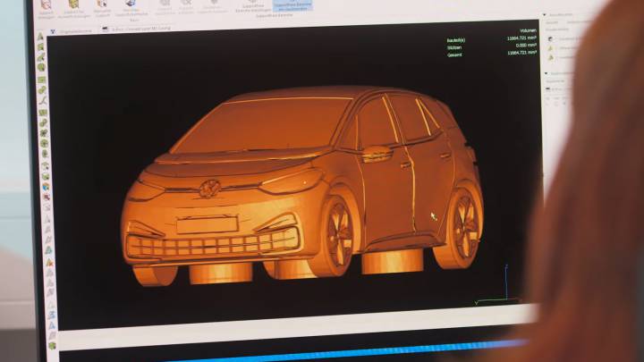
Task: Click the VW logo on the car model
Action: click(x=210, y=189)
